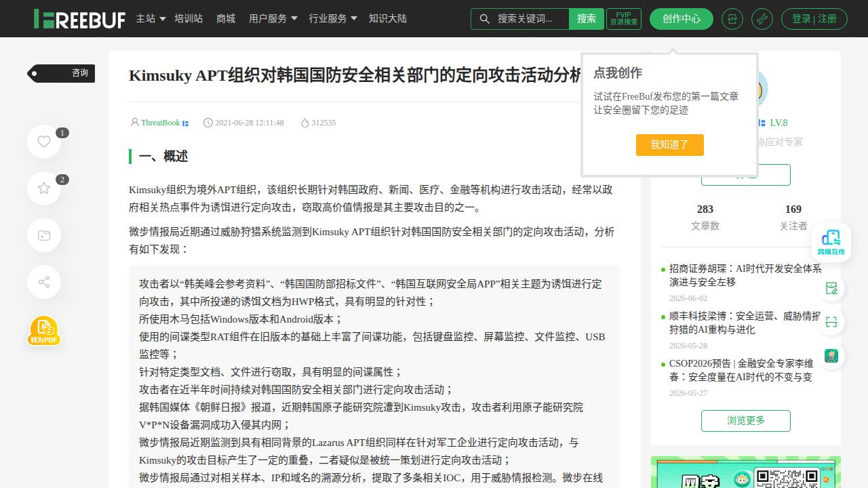This screenshot has width=868, height=488.
Task: Expand the 行业服务 dropdown
Action: tap(333, 19)
